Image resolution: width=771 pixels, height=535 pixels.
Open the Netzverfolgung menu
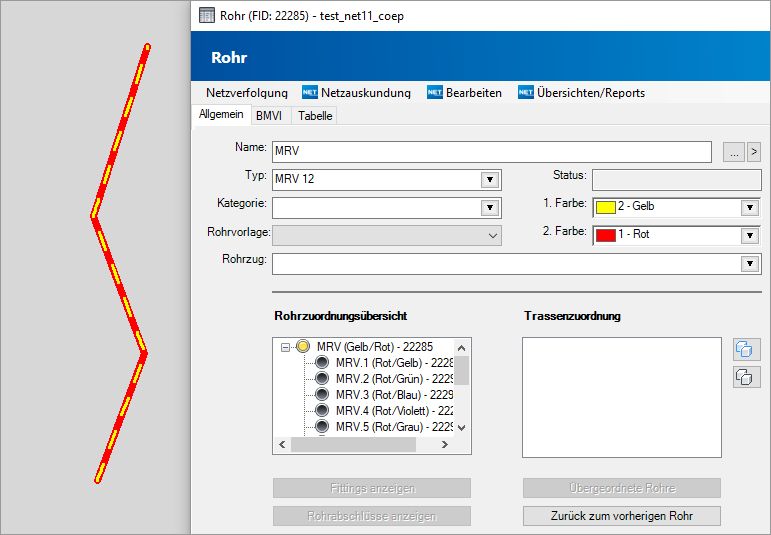[247, 92]
